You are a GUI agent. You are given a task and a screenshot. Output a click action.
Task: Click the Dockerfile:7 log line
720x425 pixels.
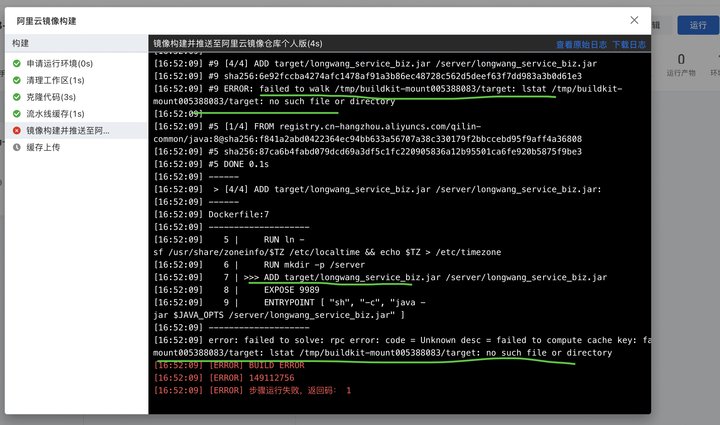pyautogui.click(x=211, y=214)
